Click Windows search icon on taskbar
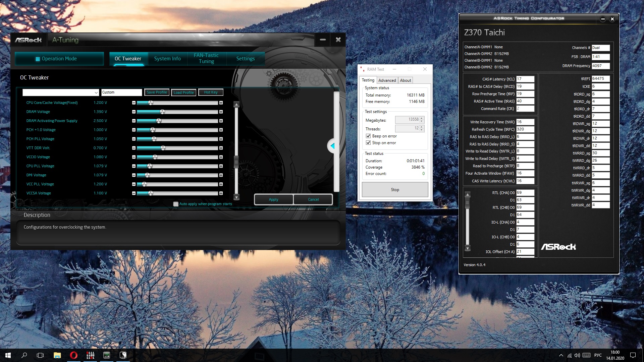This screenshot has height=362, width=644. (24, 355)
